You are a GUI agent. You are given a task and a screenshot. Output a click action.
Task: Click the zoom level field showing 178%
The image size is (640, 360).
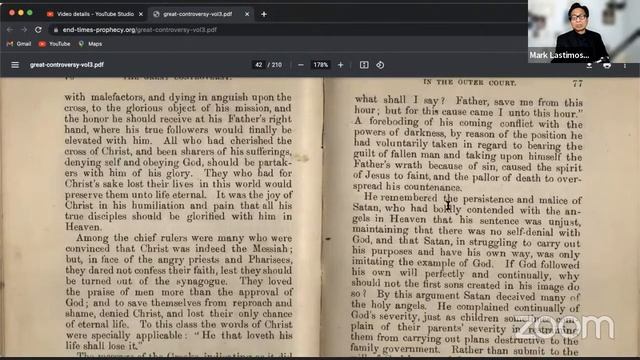coord(320,65)
